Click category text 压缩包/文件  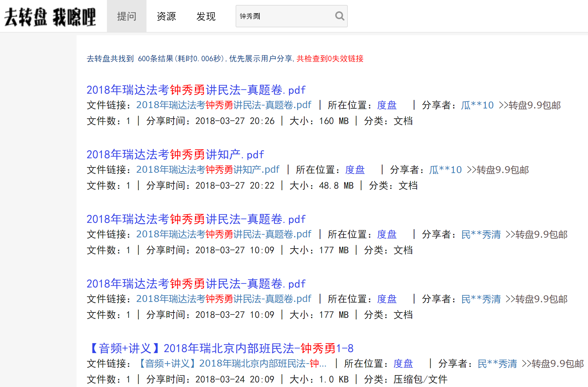click(420, 379)
